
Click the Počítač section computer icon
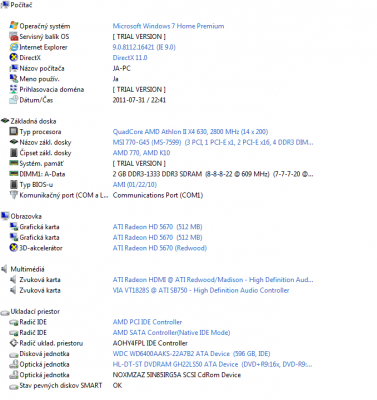coord(5,5)
